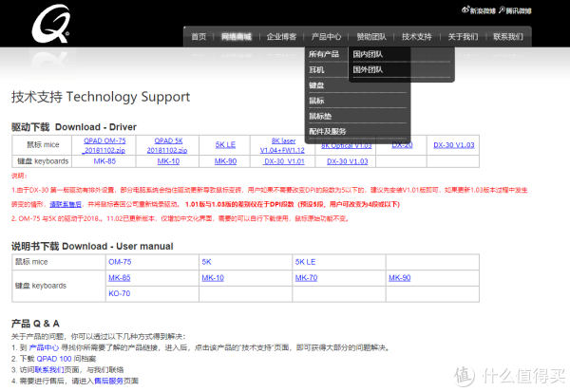570x392 pixels.
Task: Open the 腾讯微博 icon link
Action: tap(515, 10)
